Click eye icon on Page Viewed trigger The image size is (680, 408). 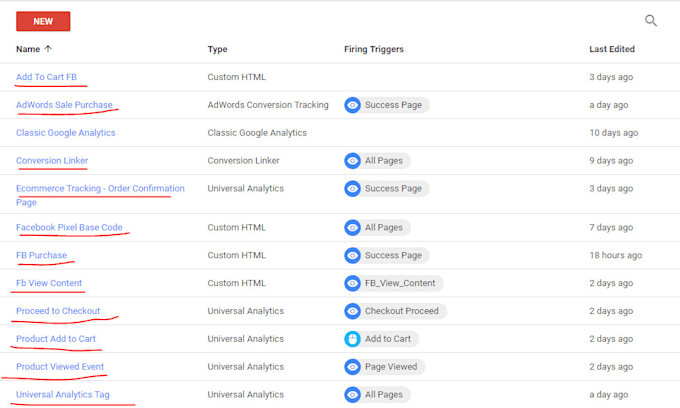[352, 367]
